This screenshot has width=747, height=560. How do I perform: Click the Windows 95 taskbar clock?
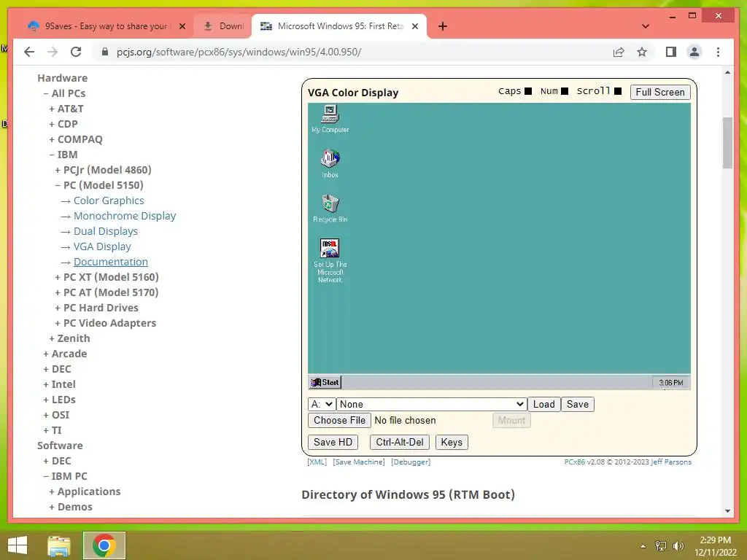(671, 382)
